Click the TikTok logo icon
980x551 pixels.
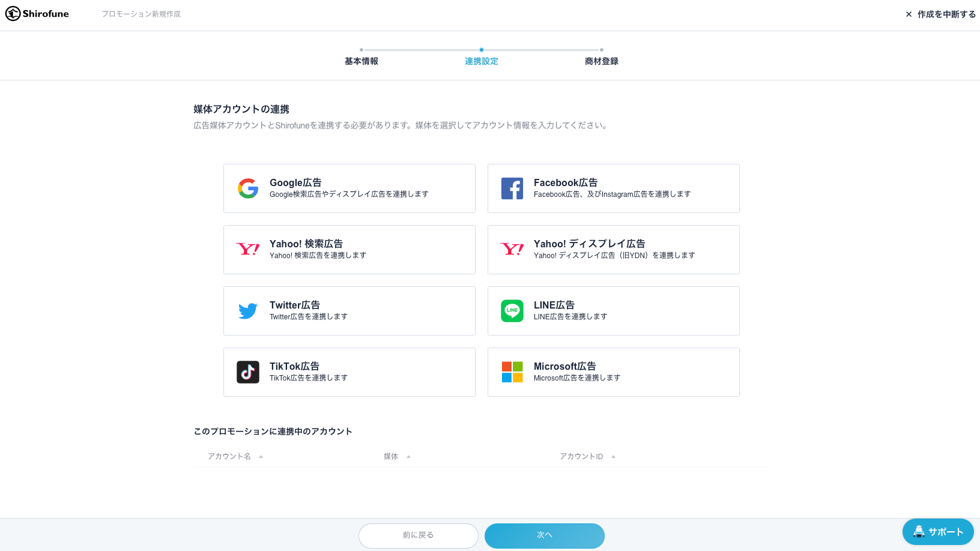point(248,372)
